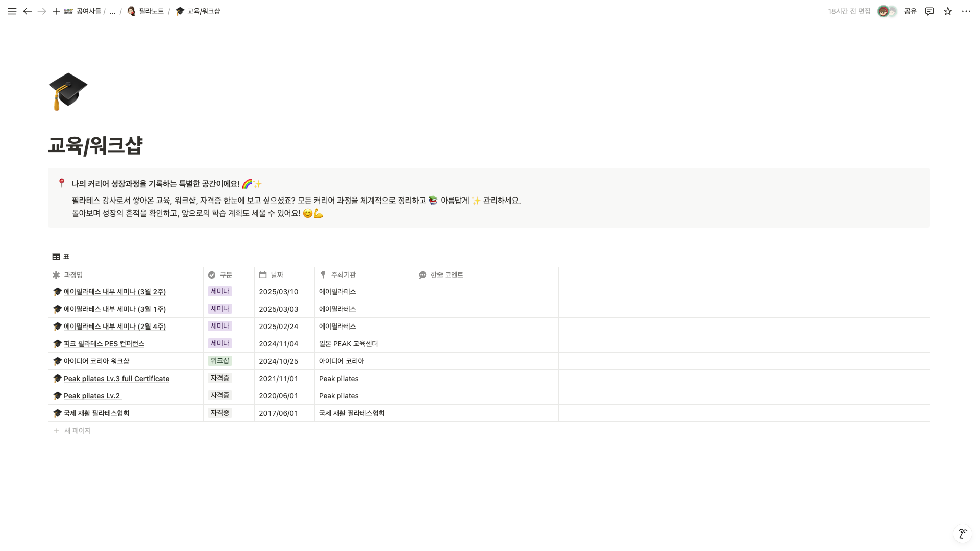
Task: Open the sidebar hamburger menu
Action: click(x=12, y=11)
